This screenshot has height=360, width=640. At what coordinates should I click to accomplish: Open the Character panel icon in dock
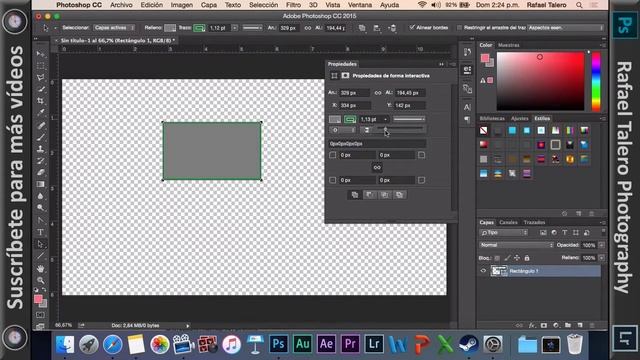tap(467, 107)
